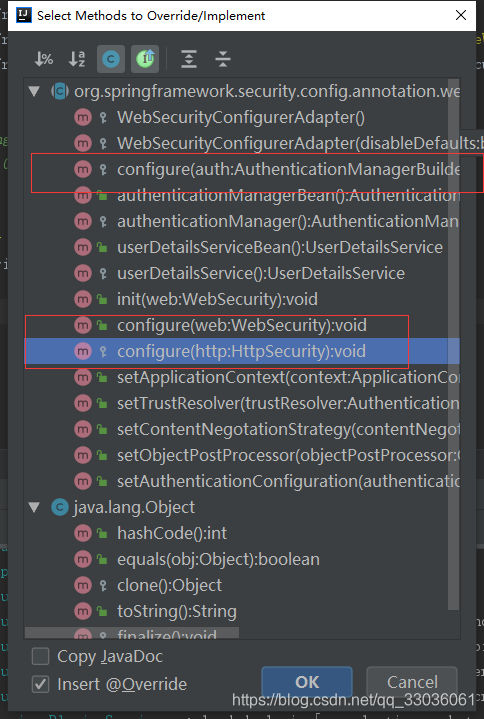Select the java.lang.Object class node
The image size is (484, 719).
(x=242, y=507)
